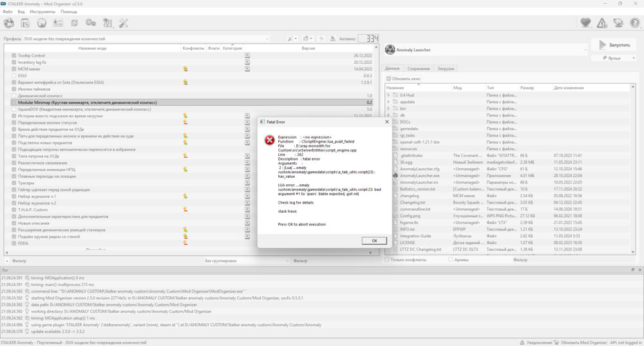Open the instance manager toolbar icon
The image size is (644, 346).
tap(8, 23)
